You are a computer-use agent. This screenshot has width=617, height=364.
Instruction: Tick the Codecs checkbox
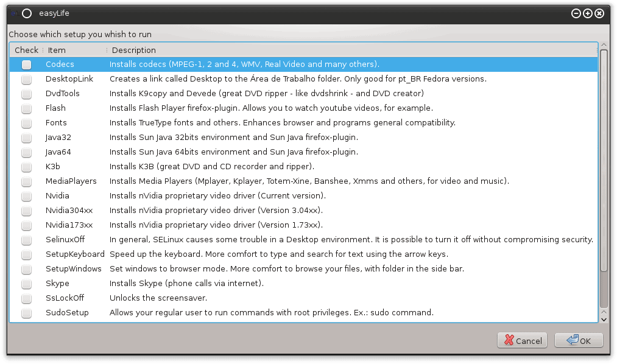[26, 65]
